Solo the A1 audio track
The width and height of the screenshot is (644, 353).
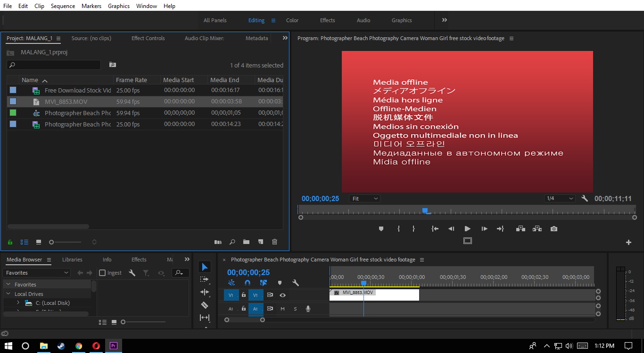[295, 309]
